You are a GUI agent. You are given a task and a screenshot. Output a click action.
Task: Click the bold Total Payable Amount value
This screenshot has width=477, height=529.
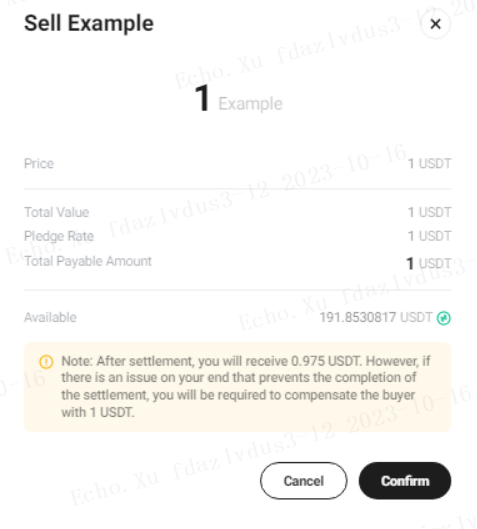[428, 263]
